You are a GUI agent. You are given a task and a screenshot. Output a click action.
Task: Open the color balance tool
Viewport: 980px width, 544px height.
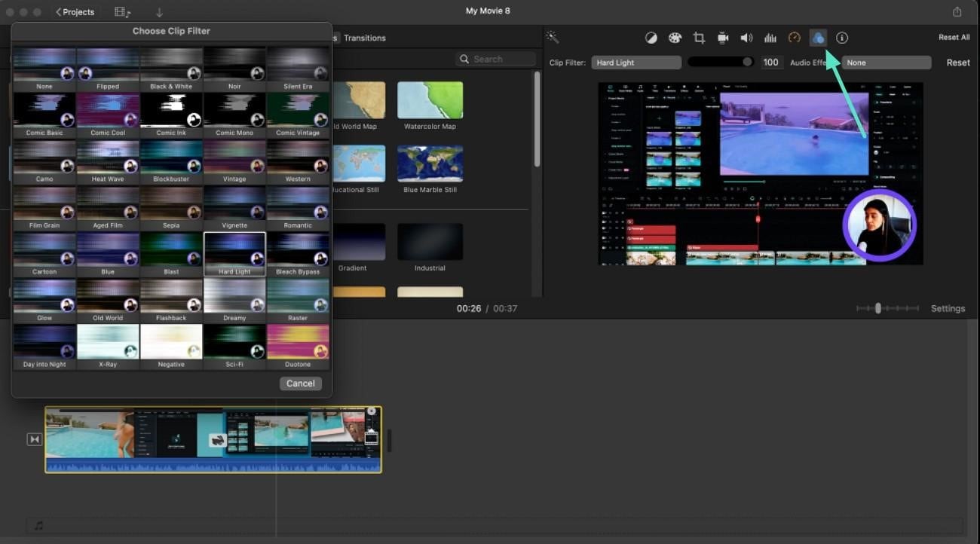[651, 38]
